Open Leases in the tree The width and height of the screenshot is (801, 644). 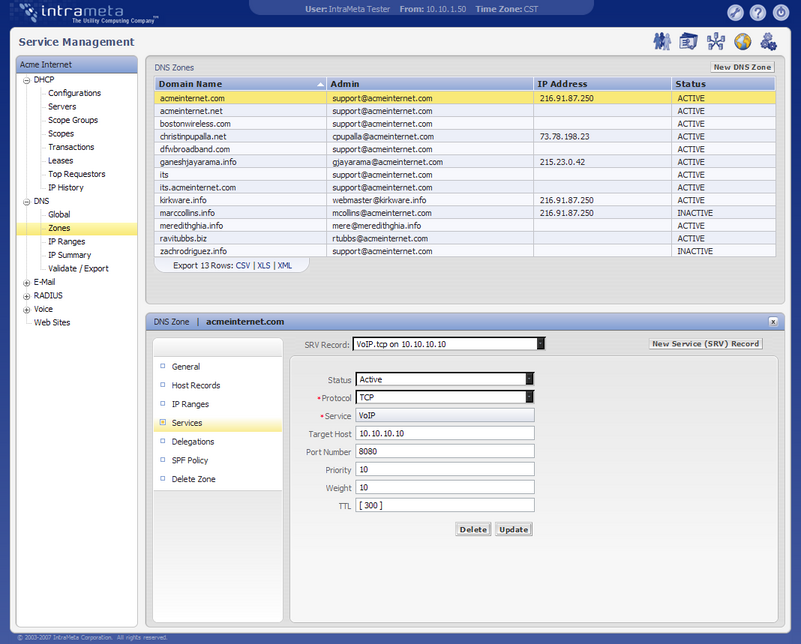tap(60, 161)
